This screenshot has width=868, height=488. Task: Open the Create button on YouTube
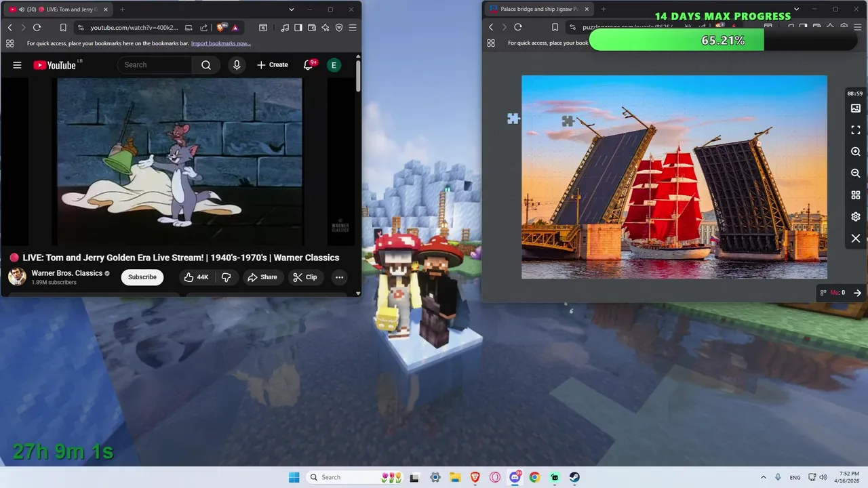273,65
